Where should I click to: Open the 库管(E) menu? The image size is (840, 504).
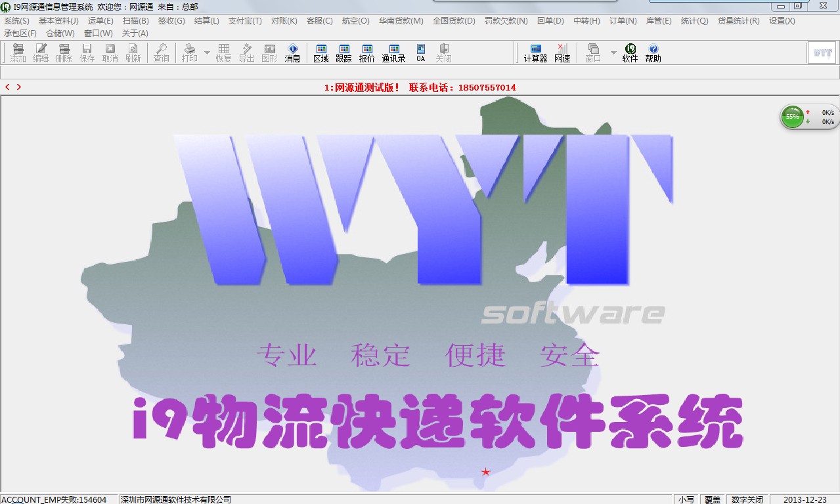click(x=659, y=21)
